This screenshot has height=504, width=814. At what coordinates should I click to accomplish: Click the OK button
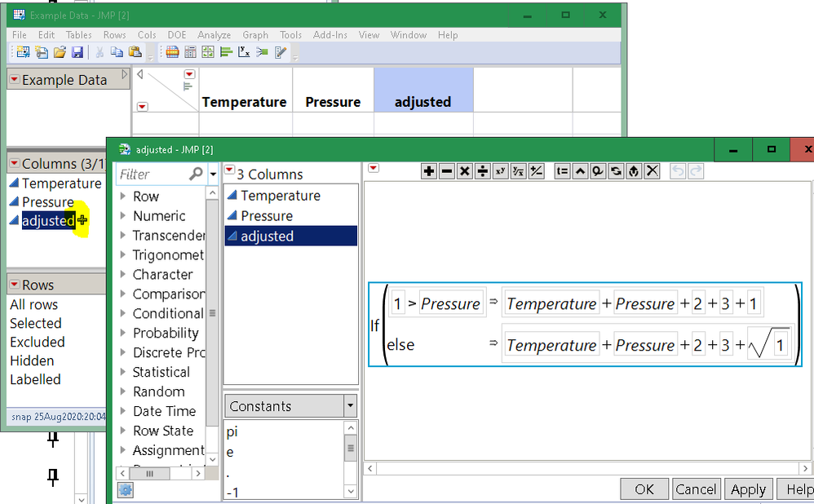[644, 489]
